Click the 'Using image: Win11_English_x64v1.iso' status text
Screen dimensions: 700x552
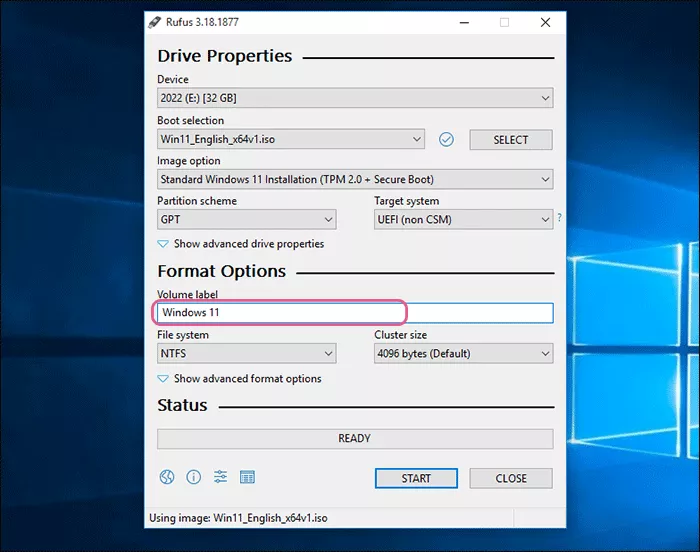[238, 518]
